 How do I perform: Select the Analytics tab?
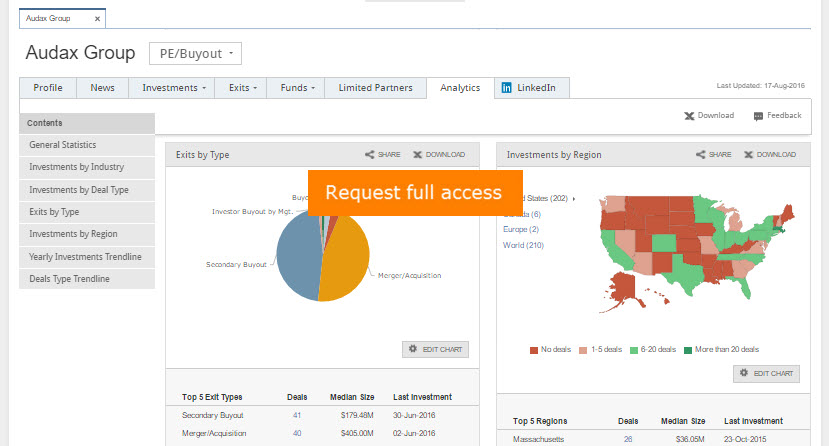point(460,88)
